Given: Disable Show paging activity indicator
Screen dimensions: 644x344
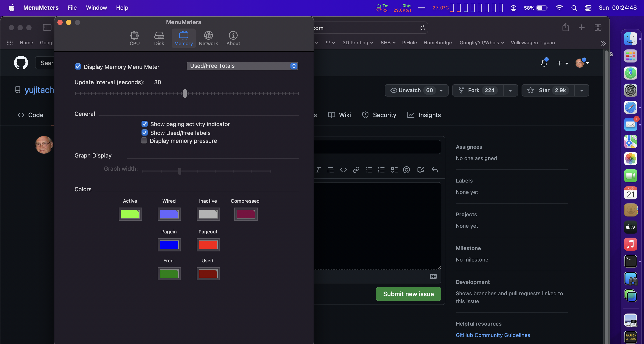Looking at the screenshot, I should pyautogui.click(x=144, y=124).
